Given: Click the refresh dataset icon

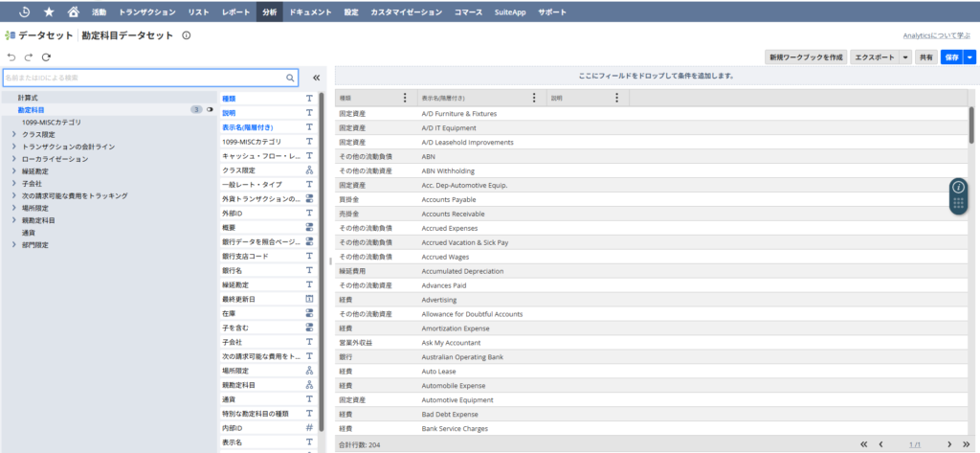Looking at the screenshot, I should pos(45,57).
